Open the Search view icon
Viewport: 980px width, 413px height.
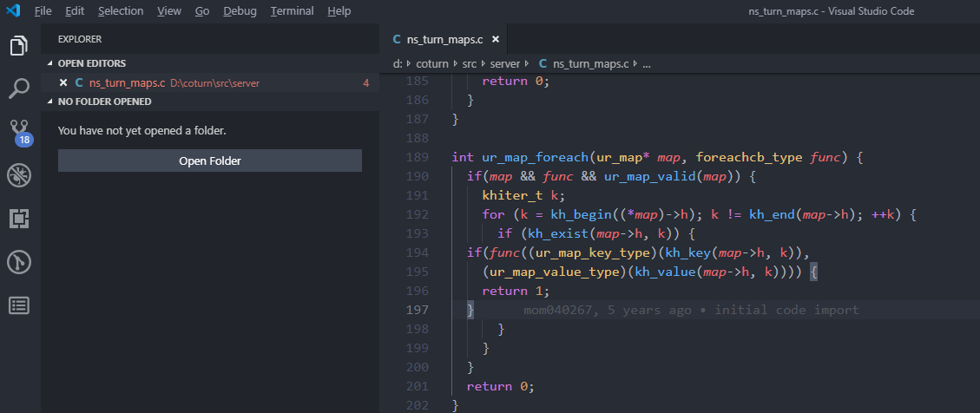pos(19,88)
